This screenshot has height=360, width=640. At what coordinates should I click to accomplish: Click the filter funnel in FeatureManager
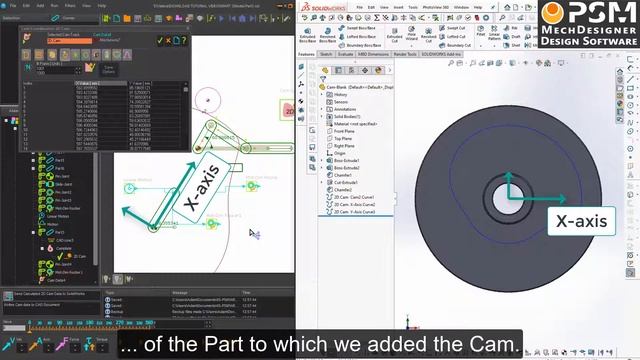point(323,79)
